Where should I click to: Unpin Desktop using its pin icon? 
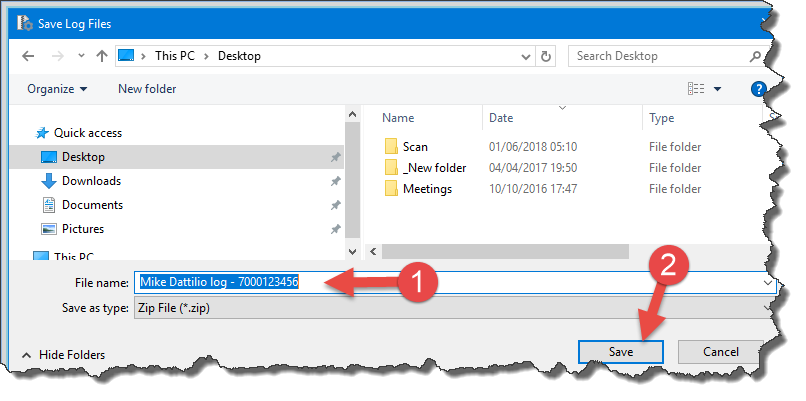[335, 157]
